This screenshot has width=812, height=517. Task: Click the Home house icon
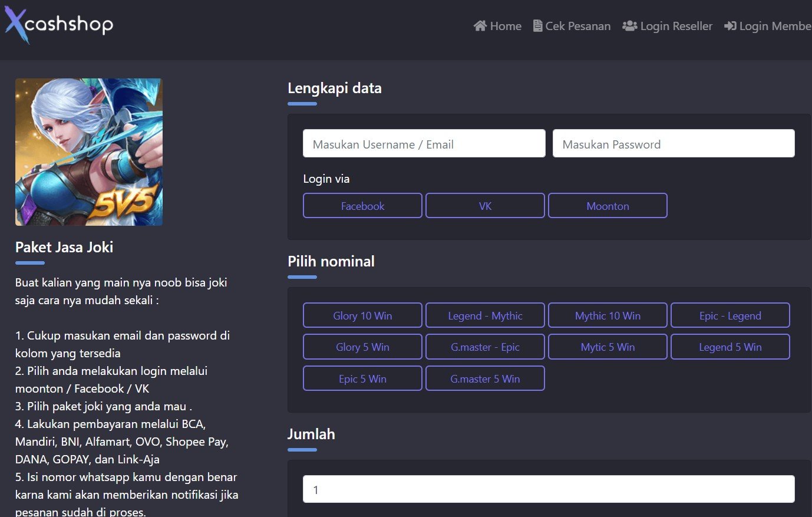click(480, 26)
